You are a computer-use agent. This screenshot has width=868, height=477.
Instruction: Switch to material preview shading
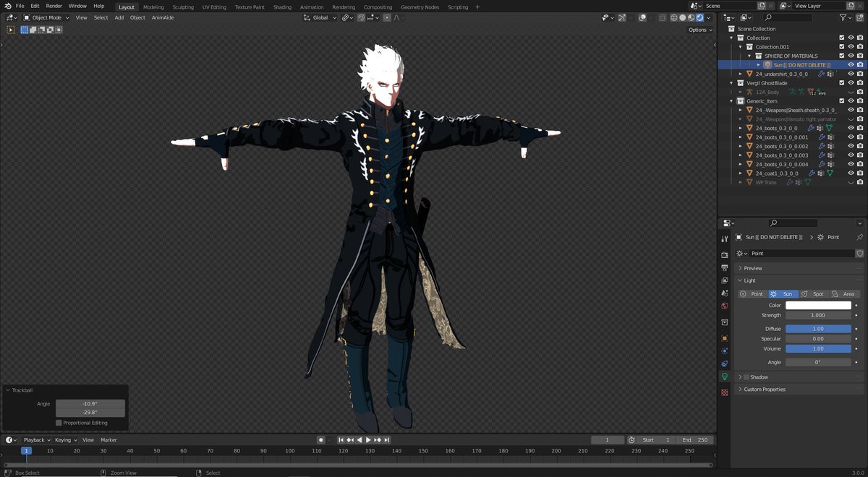(692, 17)
